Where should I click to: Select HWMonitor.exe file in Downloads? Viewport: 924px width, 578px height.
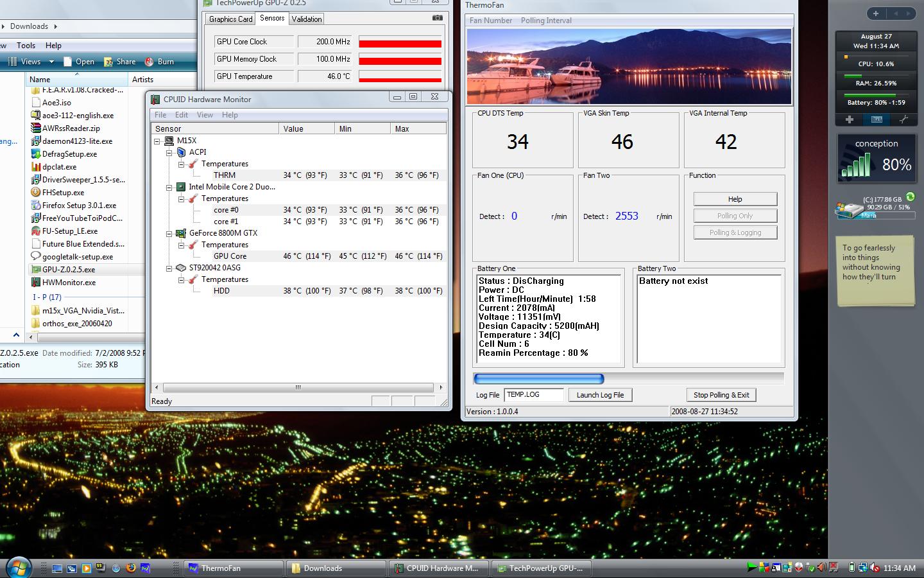[x=69, y=283]
